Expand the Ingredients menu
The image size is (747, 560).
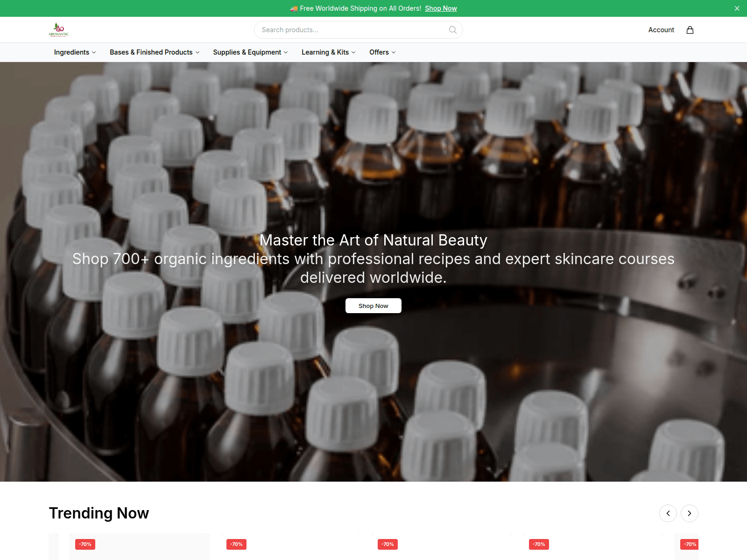75,52
